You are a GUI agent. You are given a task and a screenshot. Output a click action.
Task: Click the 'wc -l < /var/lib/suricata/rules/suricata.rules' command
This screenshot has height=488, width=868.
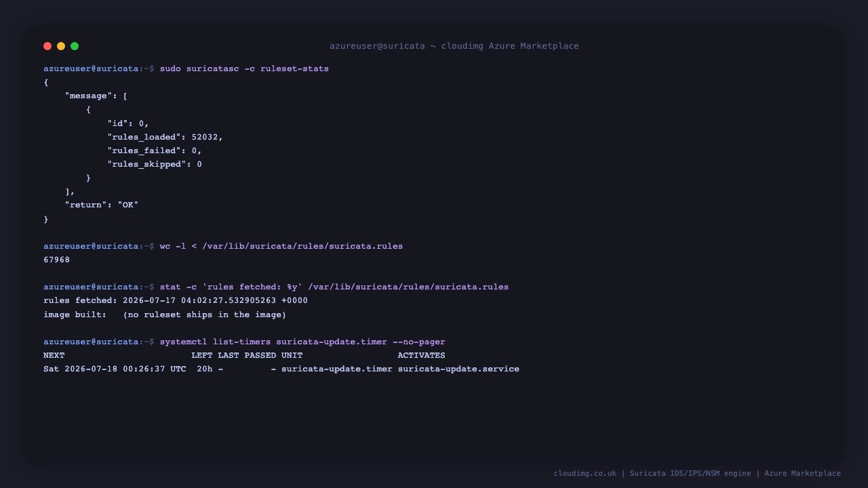click(281, 246)
